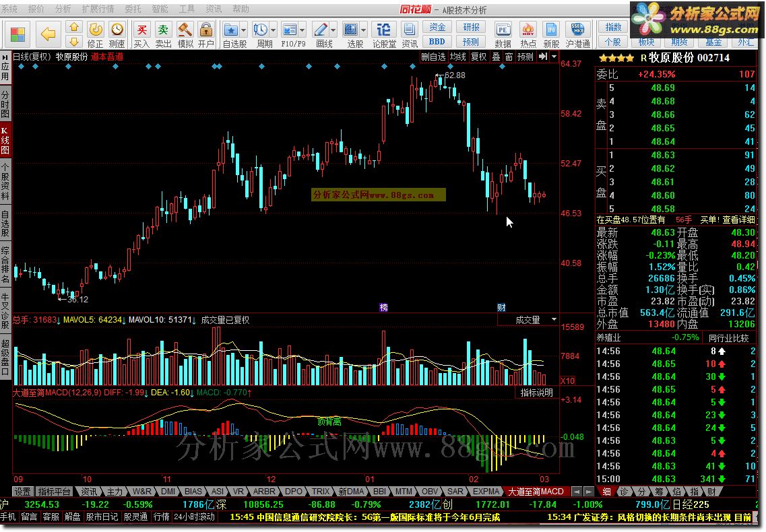
Task: Click the 指标说明 button
Action: pos(536,393)
